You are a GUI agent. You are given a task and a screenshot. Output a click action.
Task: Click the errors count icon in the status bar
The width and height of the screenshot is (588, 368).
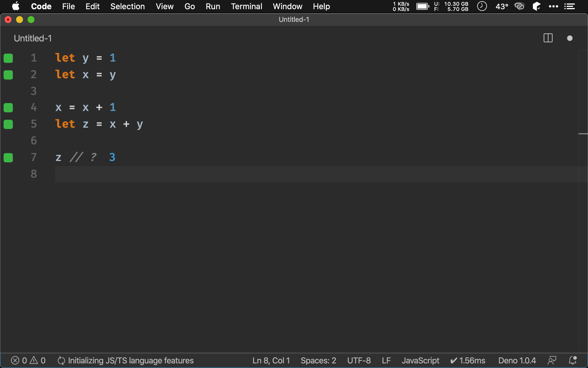click(x=15, y=360)
